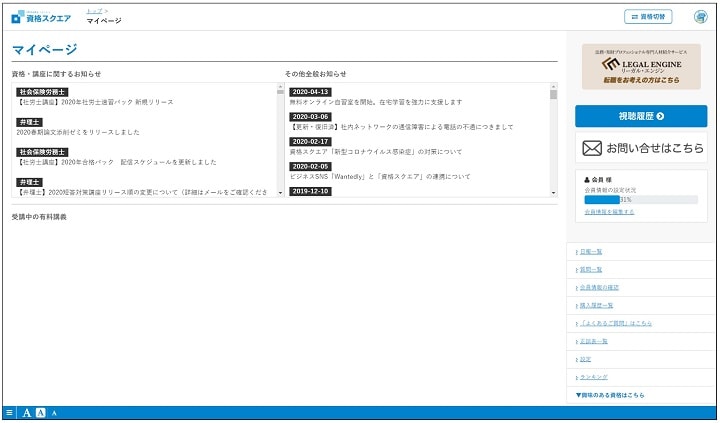Follow the トップ breadcrumb link
The height and width of the screenshot is (423, 720).
[94, 11]
